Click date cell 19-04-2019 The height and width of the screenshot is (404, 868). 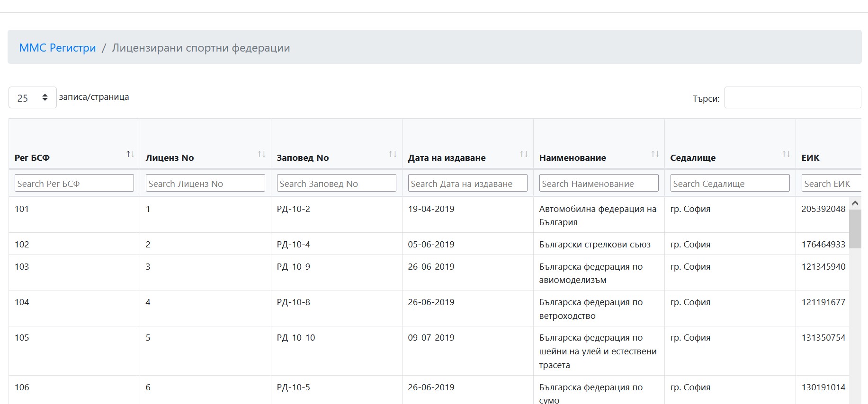point(431,209)
